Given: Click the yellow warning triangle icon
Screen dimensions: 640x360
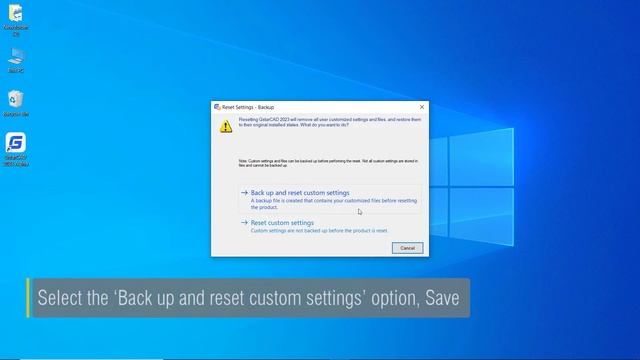Looking at the screenshot, I should [226, 126].
